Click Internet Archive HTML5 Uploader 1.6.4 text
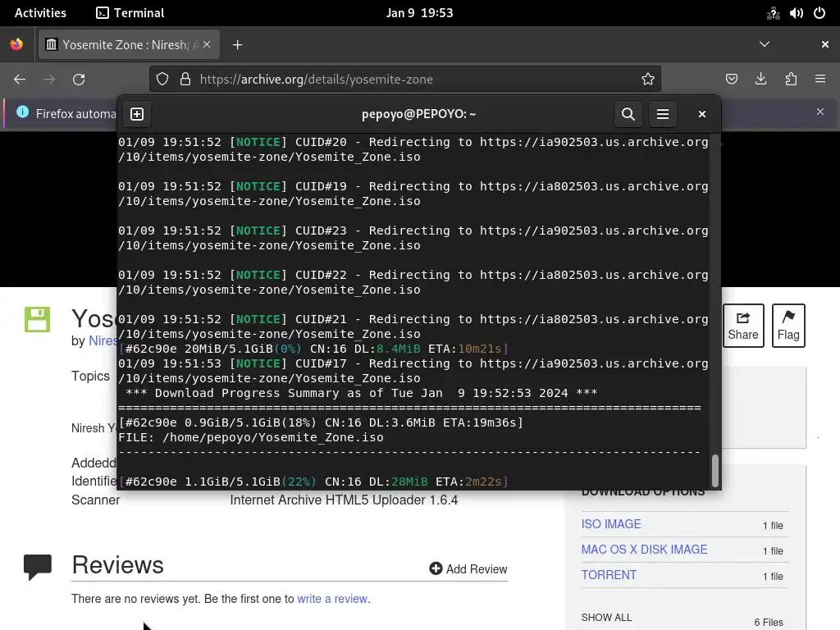 [344, 500]
